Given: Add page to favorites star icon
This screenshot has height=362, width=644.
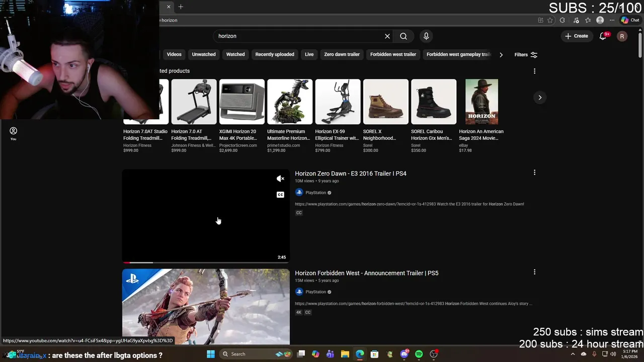Looking at the screenshot, I should click(x=550, y=20).
